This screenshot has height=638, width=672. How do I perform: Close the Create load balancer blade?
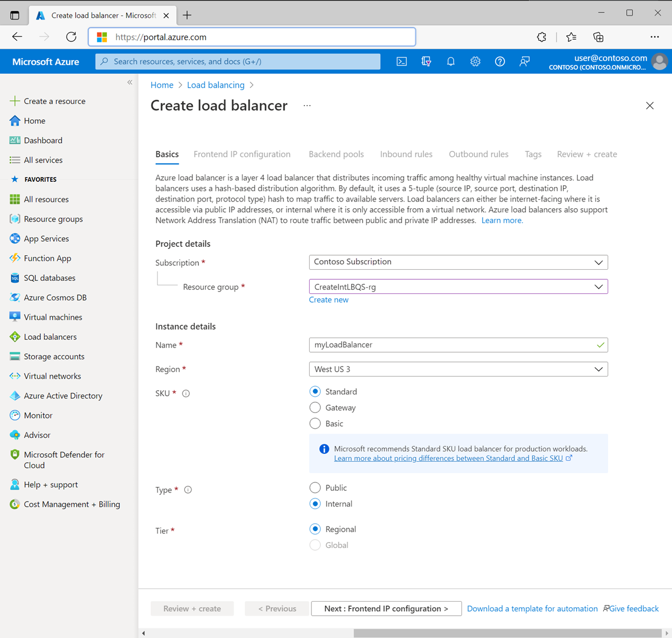650,106
